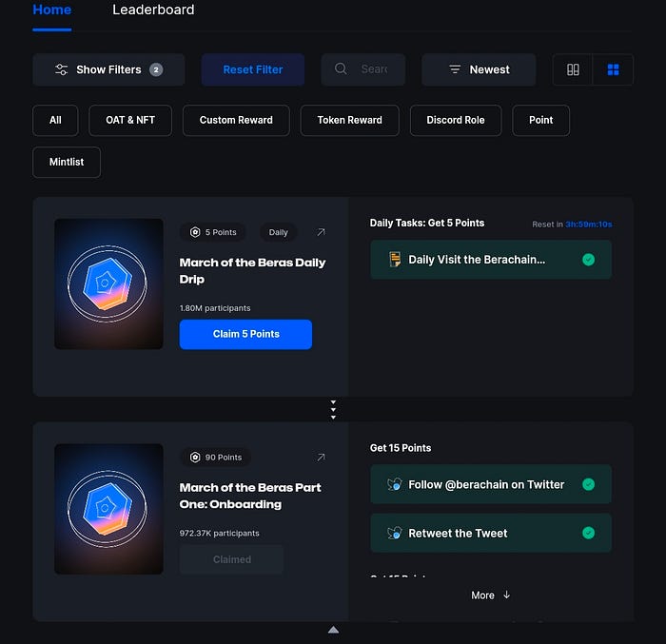Click the Get 15 Points heading
The image size is (666, 644).
(x=401, y=448)
